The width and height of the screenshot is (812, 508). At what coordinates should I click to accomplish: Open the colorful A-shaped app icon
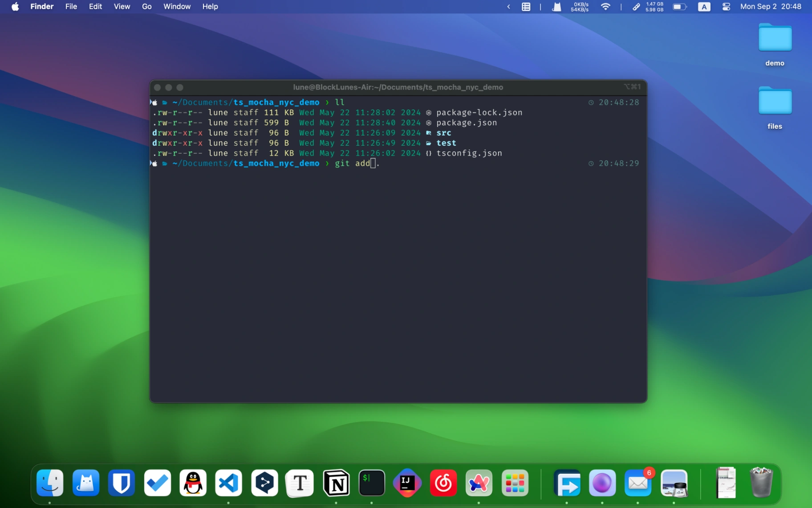tap(479, 483)
